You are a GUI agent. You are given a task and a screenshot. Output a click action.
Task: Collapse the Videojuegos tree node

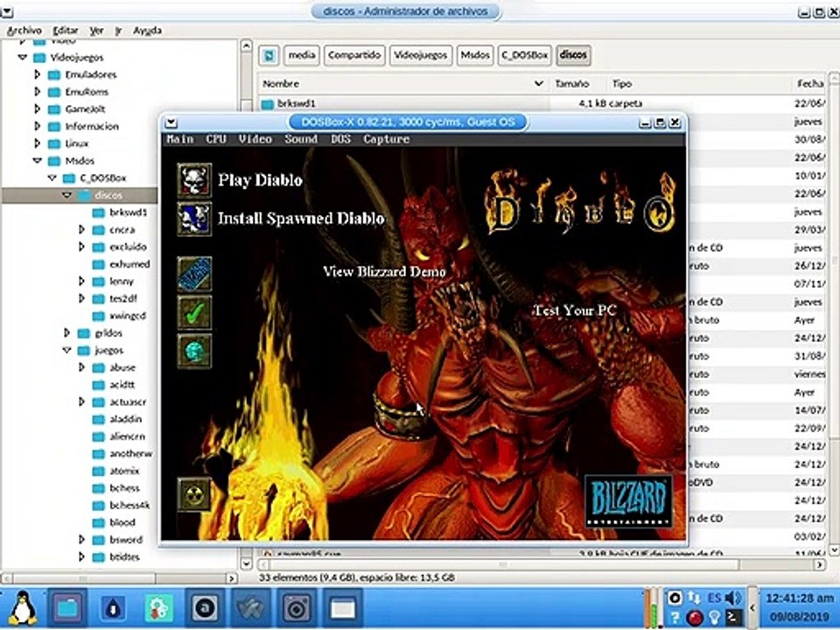click(22, 58)
